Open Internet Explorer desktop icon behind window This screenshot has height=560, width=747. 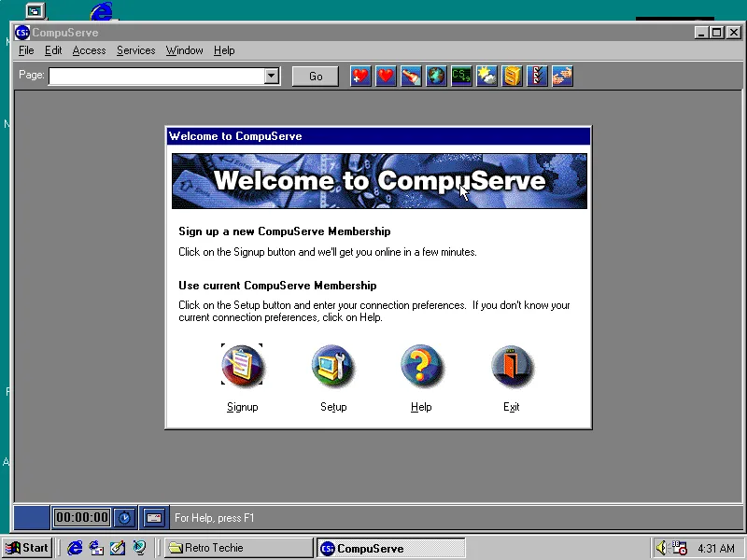[102, 11]
